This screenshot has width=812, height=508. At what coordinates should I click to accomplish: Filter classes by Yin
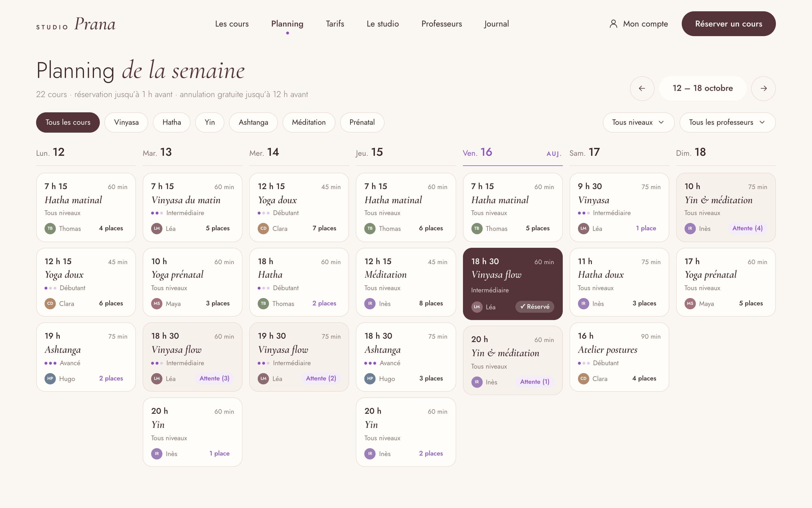tap(210, 122)
